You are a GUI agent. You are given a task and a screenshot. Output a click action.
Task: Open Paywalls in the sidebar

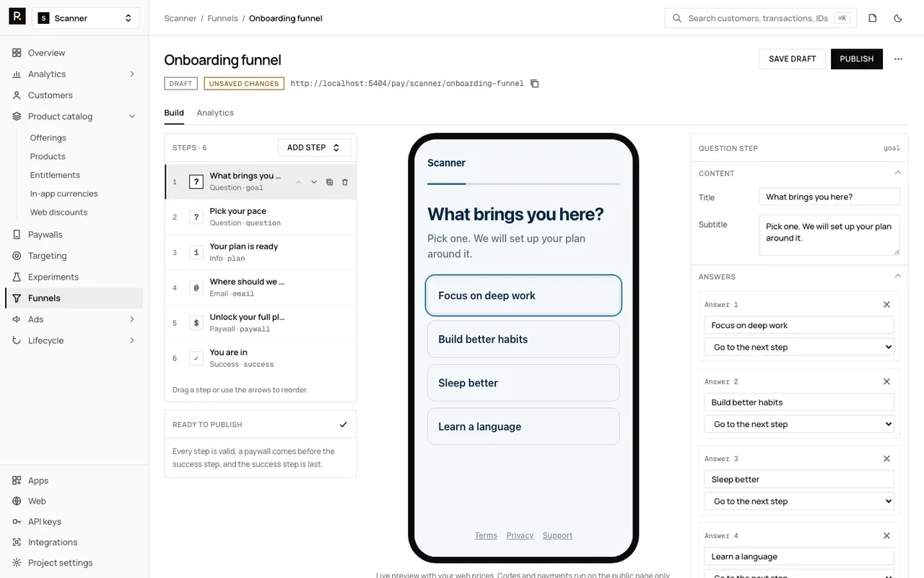point(74,235)
